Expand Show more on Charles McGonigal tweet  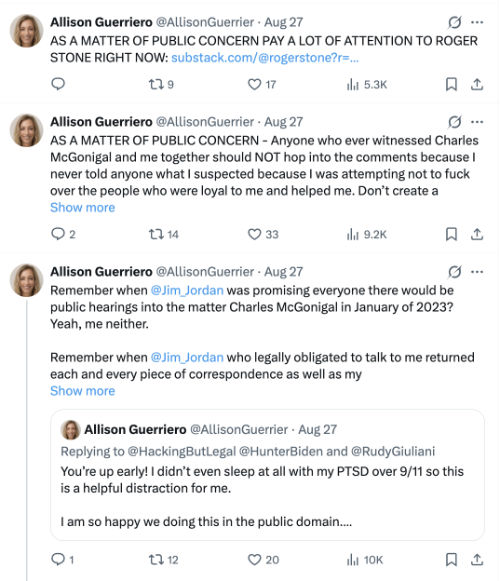pos(83,208)
